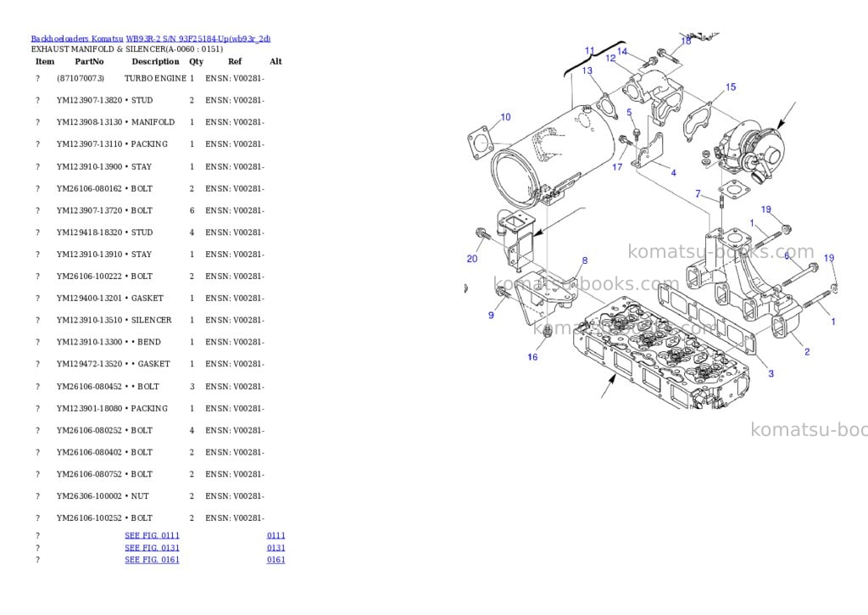Click the Qty column header
868x615 pixels.
click(x=196, y=61)
